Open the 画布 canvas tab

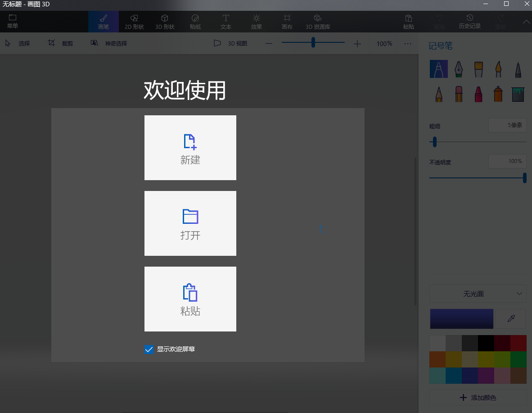coord(287,22)
